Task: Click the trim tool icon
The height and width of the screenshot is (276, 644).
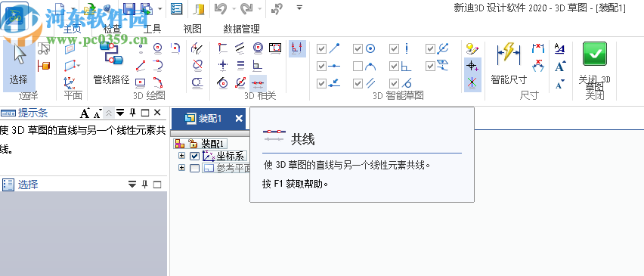Action: [197, 48]
